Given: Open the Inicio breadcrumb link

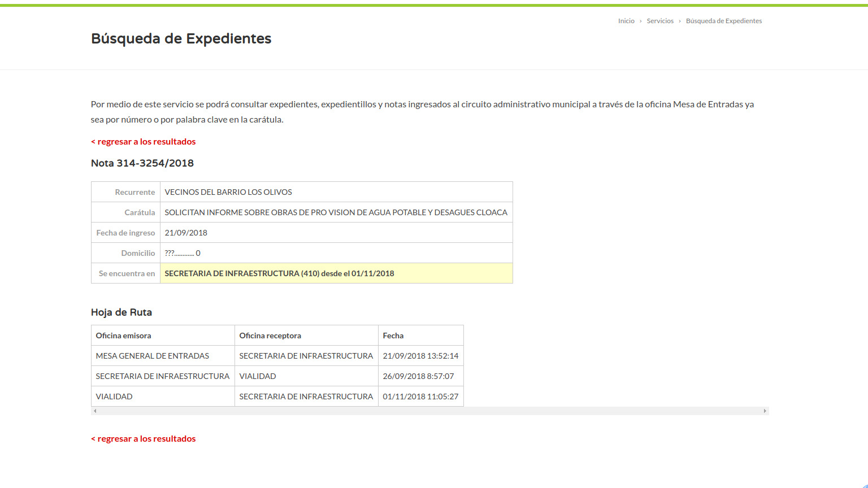Looking at the screenshot, I should point(626,21).
